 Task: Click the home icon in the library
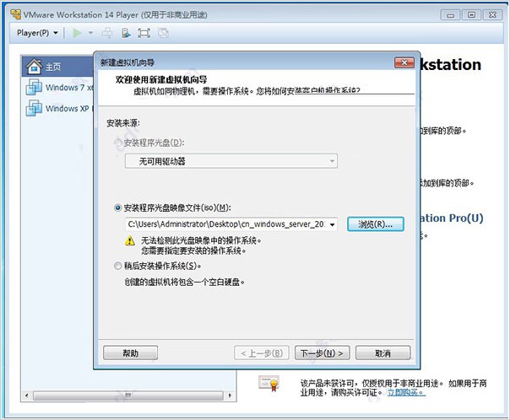(x=34, y=67)
